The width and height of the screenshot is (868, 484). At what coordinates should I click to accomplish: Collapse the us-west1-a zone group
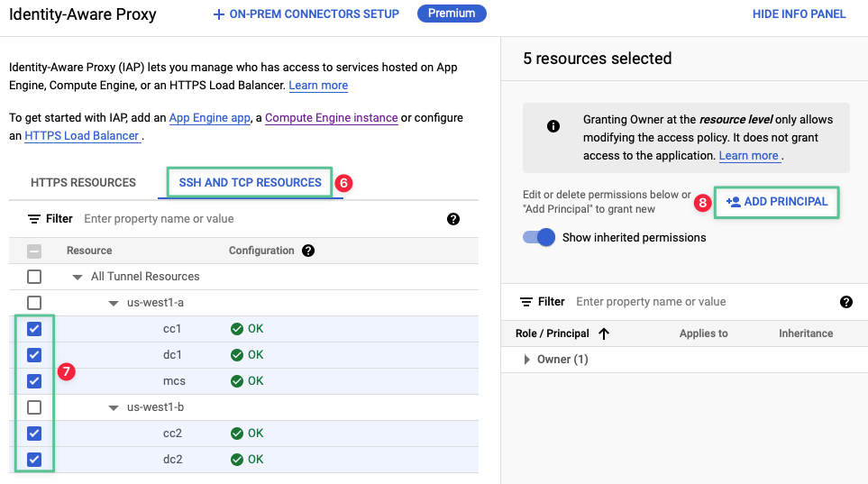[x=114, y=304]
